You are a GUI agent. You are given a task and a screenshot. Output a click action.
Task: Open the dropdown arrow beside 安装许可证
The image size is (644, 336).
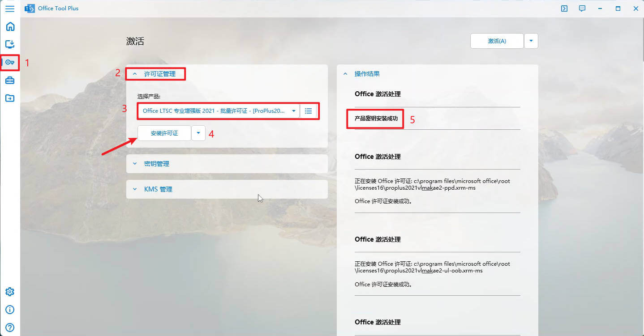coord(198,133)
